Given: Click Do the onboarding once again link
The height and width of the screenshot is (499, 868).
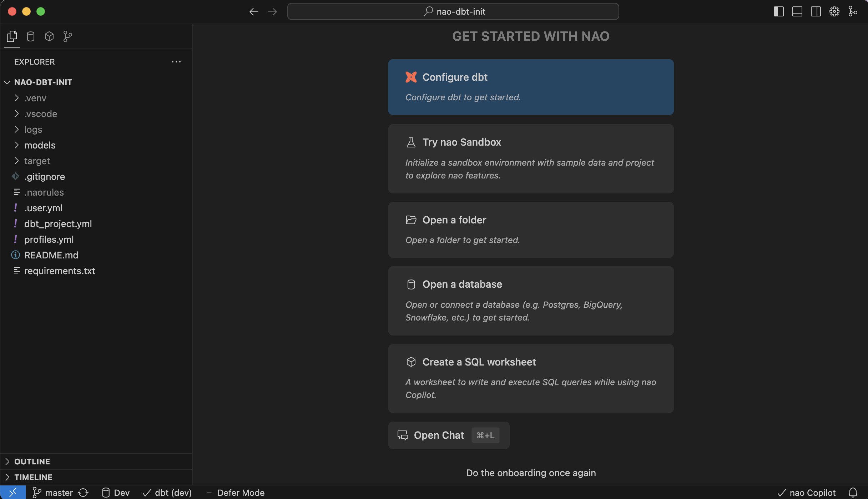Looking at the screenshot, I should tap(531, 473).
